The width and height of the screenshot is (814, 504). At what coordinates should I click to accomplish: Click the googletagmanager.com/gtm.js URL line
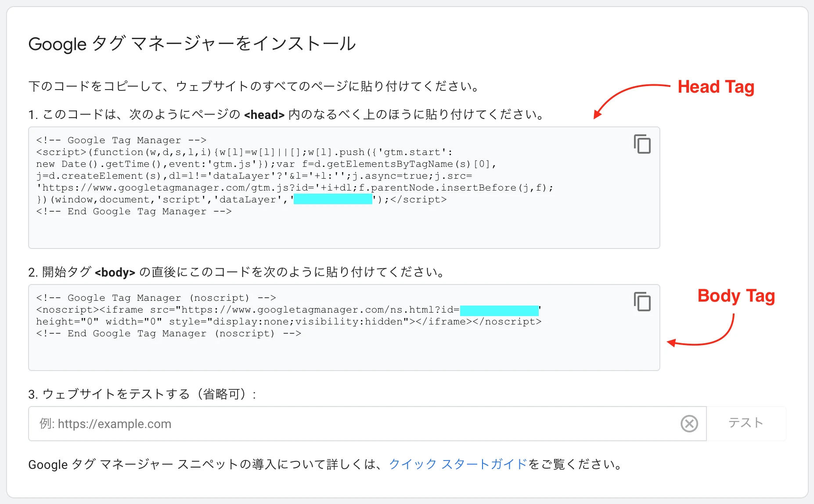pos(295,187)
